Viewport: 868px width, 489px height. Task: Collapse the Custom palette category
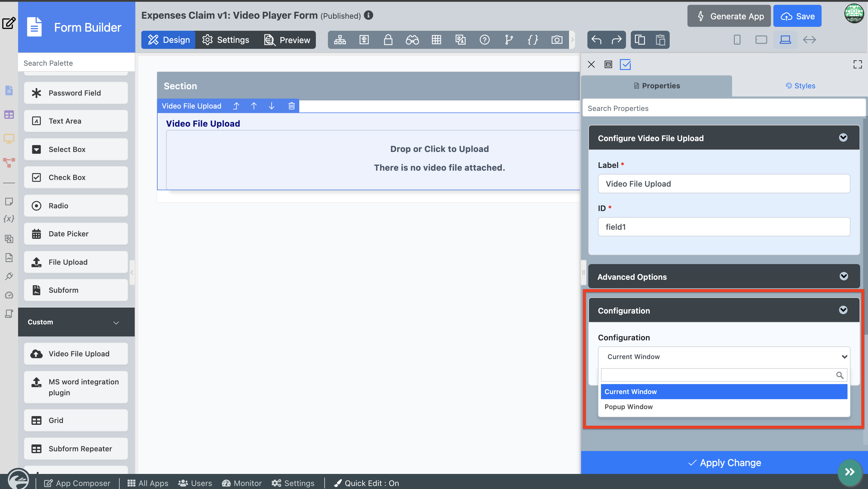76,322
